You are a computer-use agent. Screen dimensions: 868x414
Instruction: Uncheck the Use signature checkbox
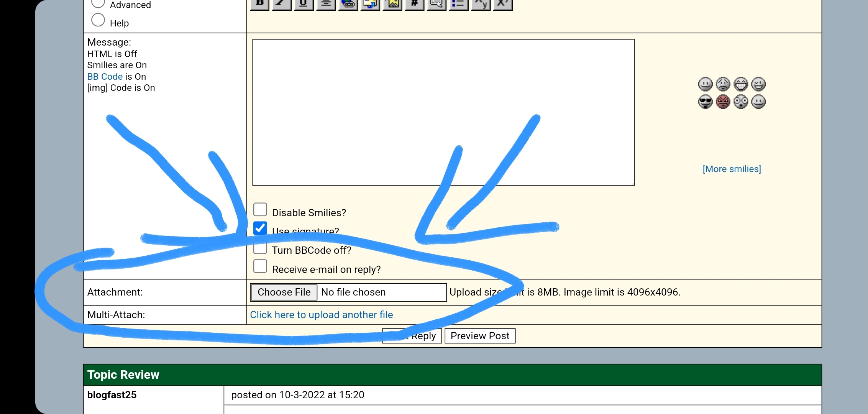click(x=260, y=228)
